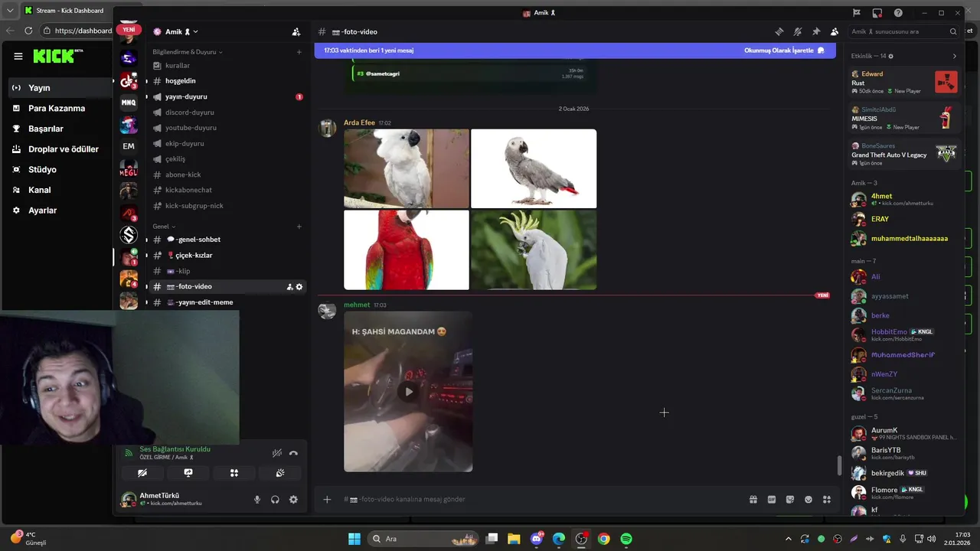Viewport: 980px width, 551px height.
Task: Open Discord user settings gear
Action: click(x=293, y=500)
